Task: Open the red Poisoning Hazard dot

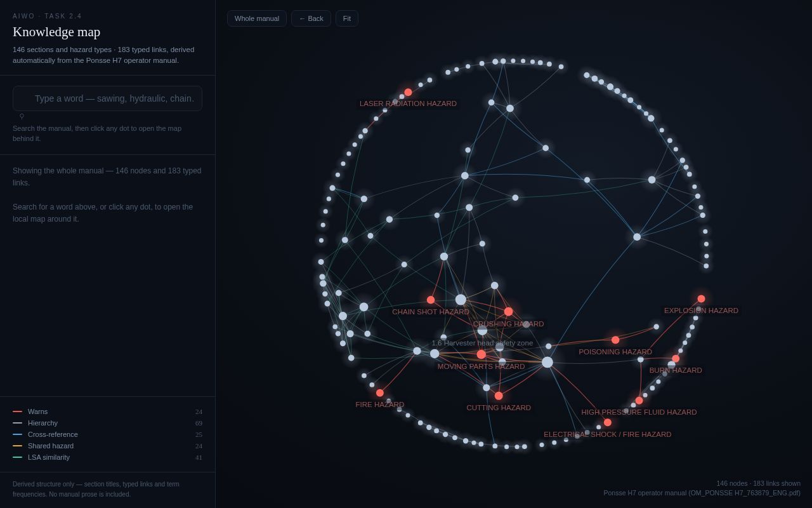Action: click(x=615, y=340)
